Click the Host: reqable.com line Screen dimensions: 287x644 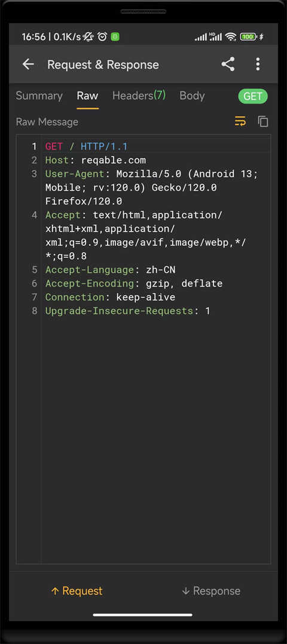(96, 160)
